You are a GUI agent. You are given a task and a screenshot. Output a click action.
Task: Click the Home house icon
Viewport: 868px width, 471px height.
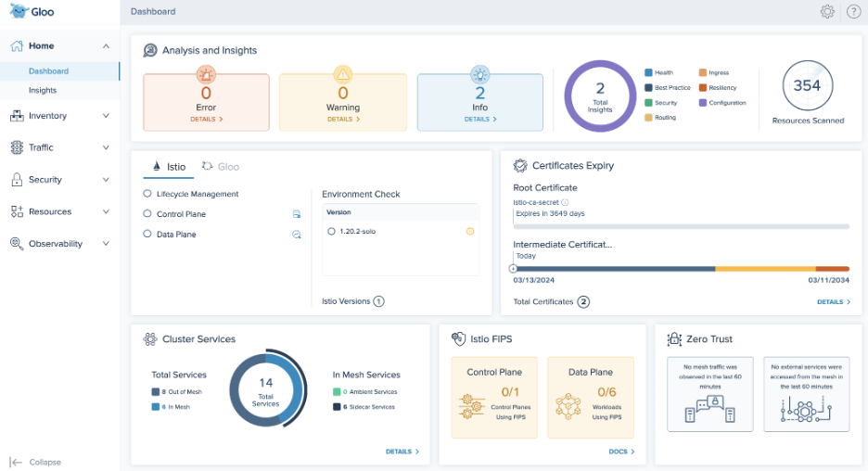pyautogui.click(x=17, y=46)
